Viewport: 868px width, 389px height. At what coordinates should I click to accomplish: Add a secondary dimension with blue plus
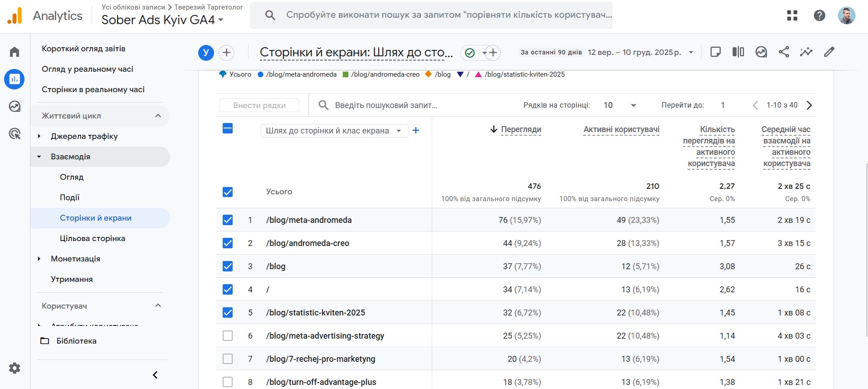coord(416,131)
